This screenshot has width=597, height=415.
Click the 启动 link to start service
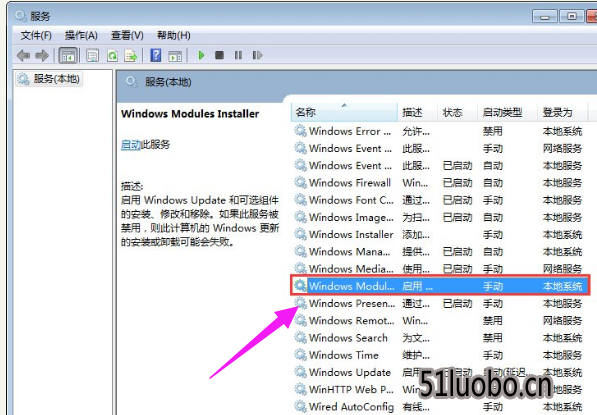coord(131,145)
